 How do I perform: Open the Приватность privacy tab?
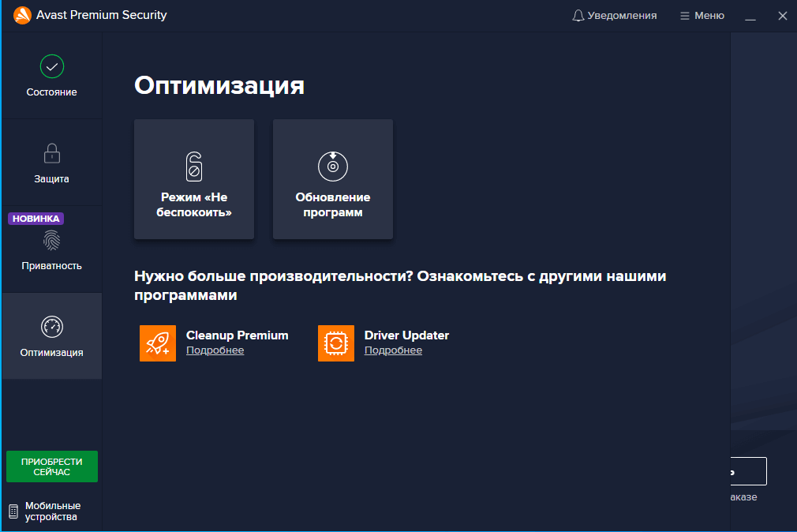52,249
